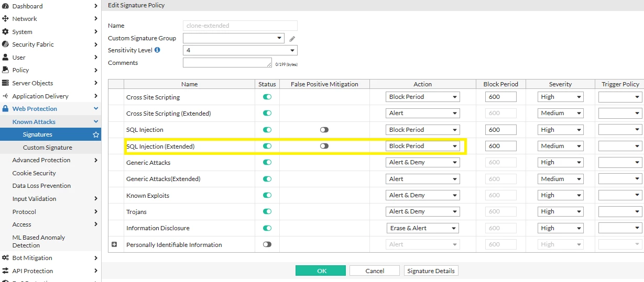
Task: Open the Cross Site Scripting Severity dropdown
Action: [x=561, y=97]
